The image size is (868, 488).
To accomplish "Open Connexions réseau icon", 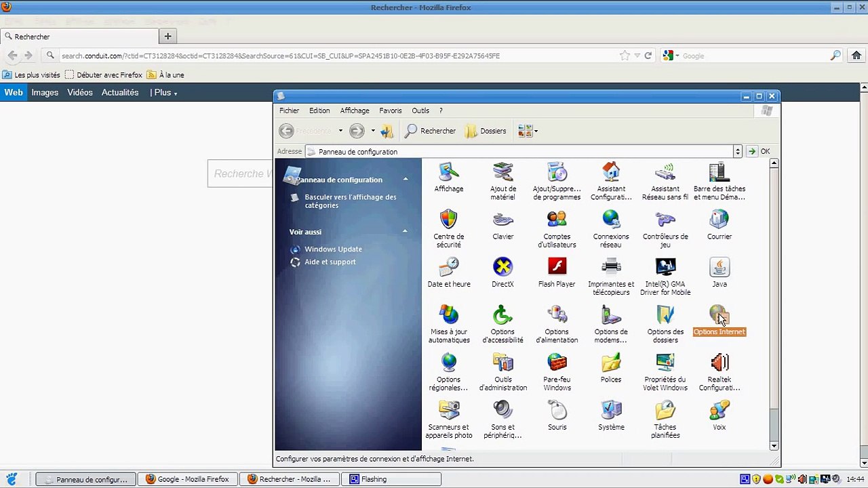I will (x=611, y=228).
